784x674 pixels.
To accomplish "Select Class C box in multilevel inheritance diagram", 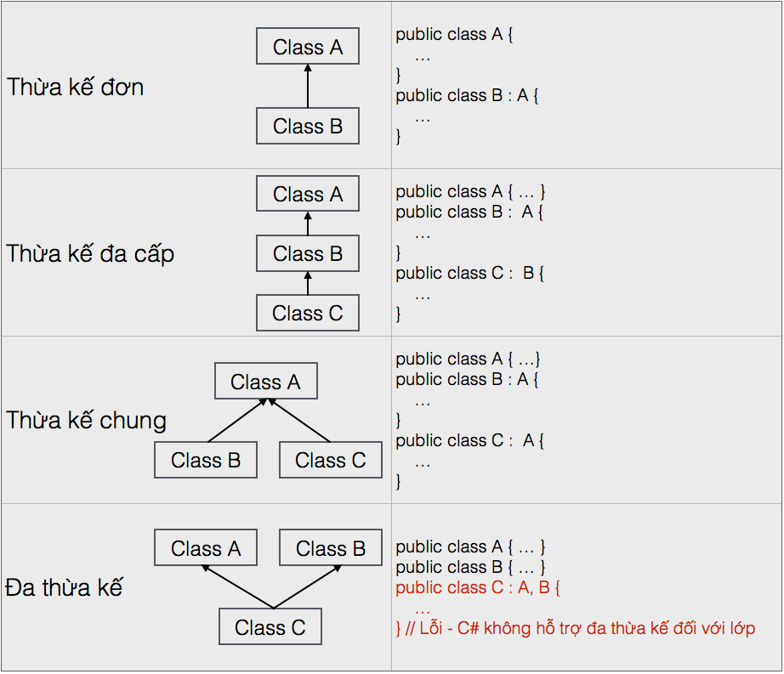I will point(308,313).
